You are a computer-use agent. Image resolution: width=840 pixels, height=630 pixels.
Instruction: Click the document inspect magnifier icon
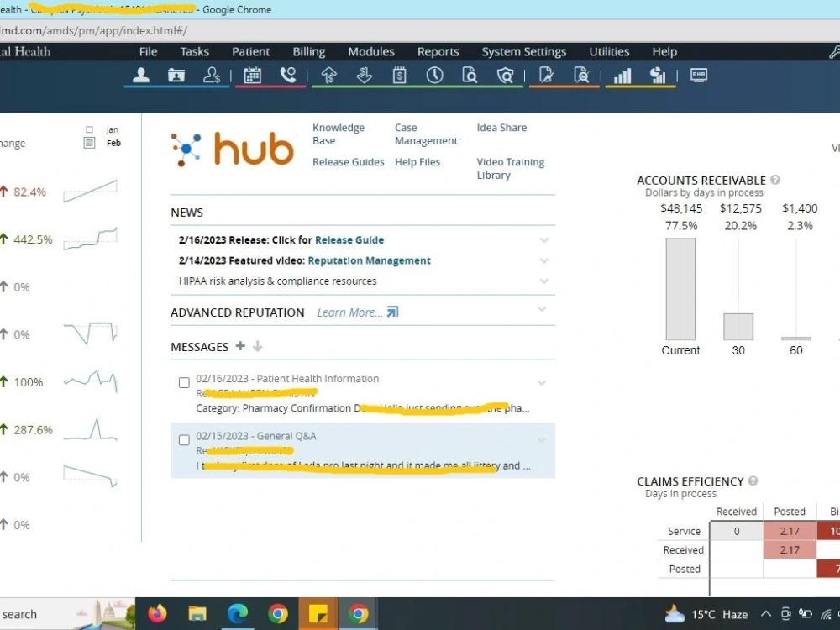(x=581, y=75)
